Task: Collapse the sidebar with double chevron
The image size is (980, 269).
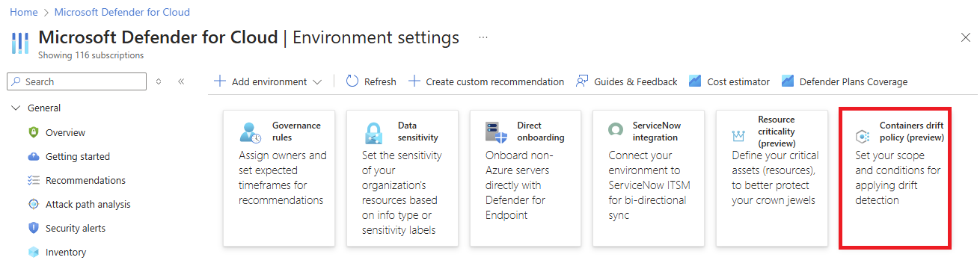Action: [x=181, y=81]
